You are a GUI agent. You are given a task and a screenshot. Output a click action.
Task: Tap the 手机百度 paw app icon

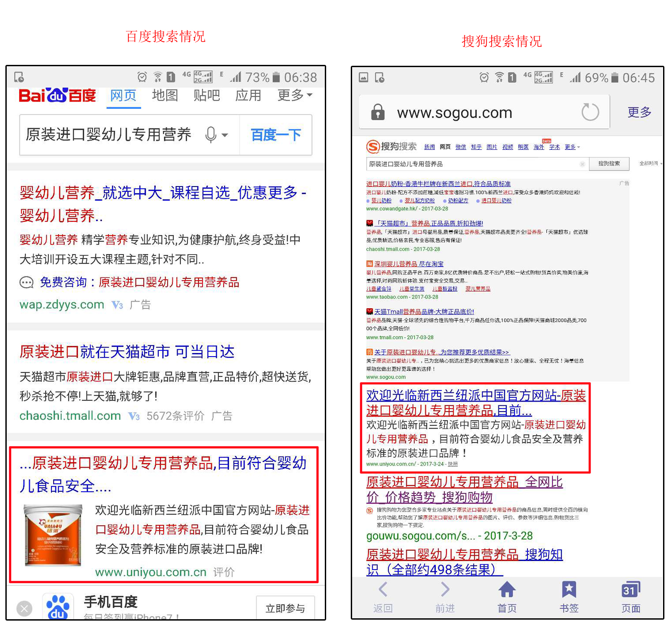point(58,607)
